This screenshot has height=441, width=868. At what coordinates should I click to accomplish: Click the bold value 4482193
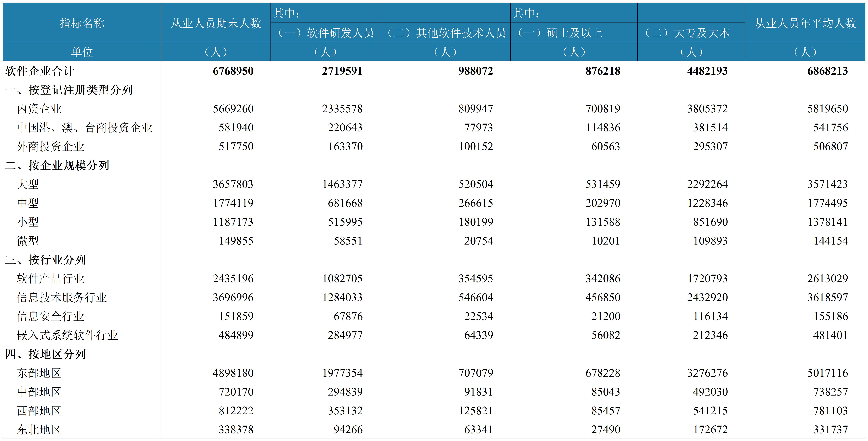point(707,71)
